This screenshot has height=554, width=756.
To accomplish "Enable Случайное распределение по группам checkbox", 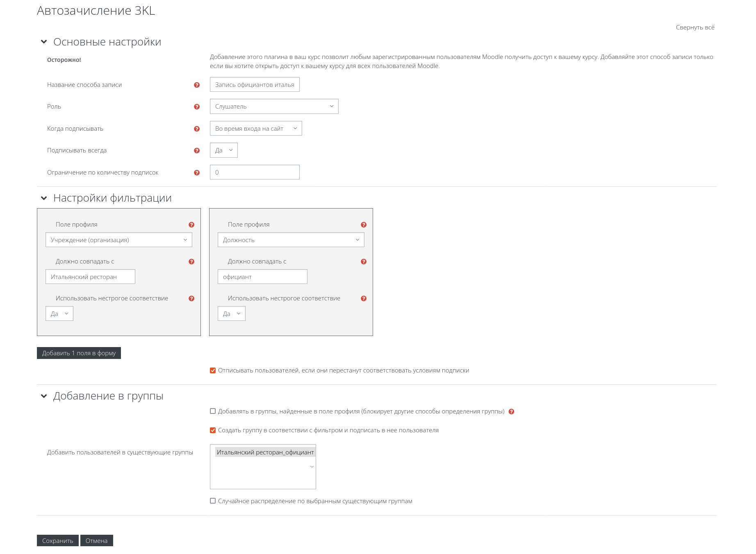I will tap(213, 501).
